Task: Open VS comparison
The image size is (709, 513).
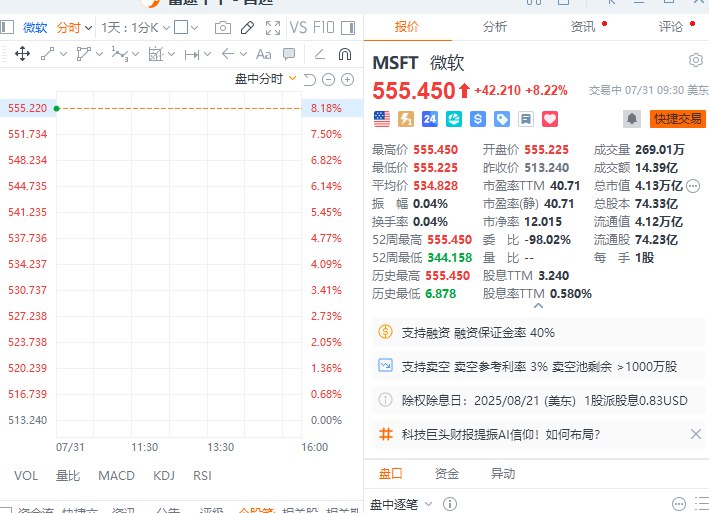Action: (x=298, y=28)
